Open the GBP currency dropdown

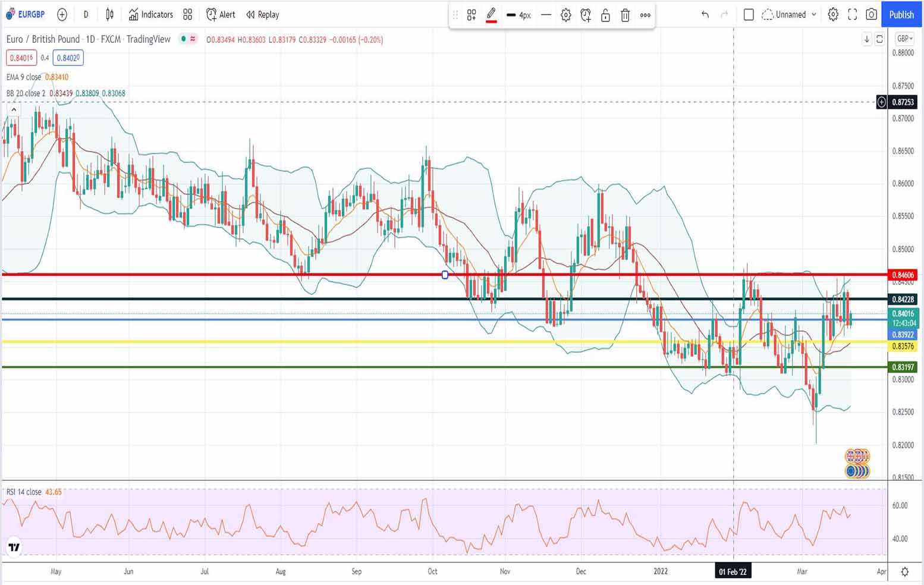pos(904,39)
